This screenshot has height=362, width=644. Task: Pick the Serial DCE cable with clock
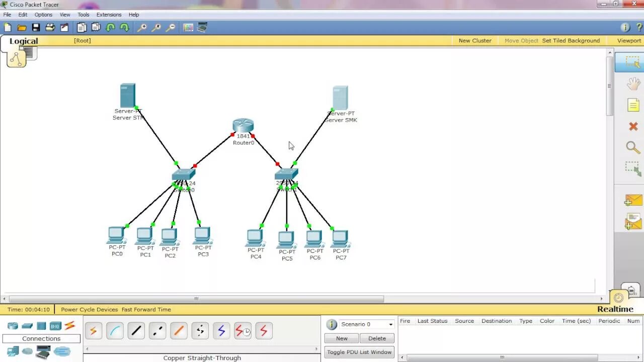(x=243, y=331)
